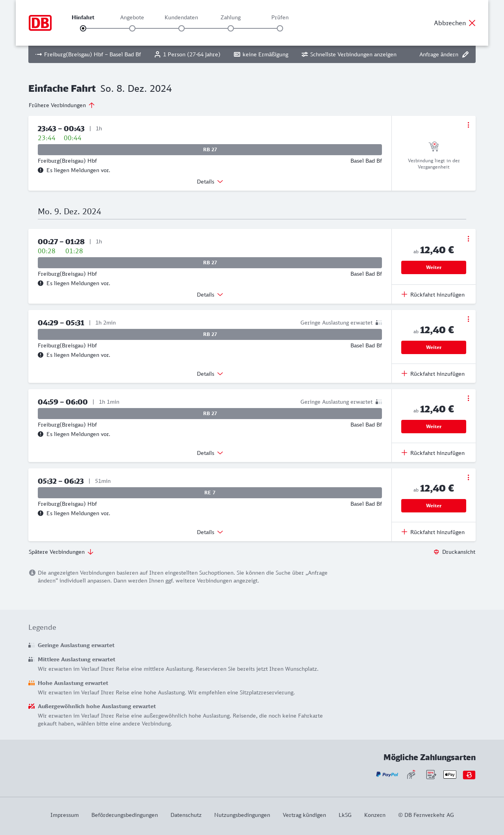Viewport: 504px width, 835px height.
Task: Add Rückfahrt to the 00:27 connection
Action: [433, 295]
